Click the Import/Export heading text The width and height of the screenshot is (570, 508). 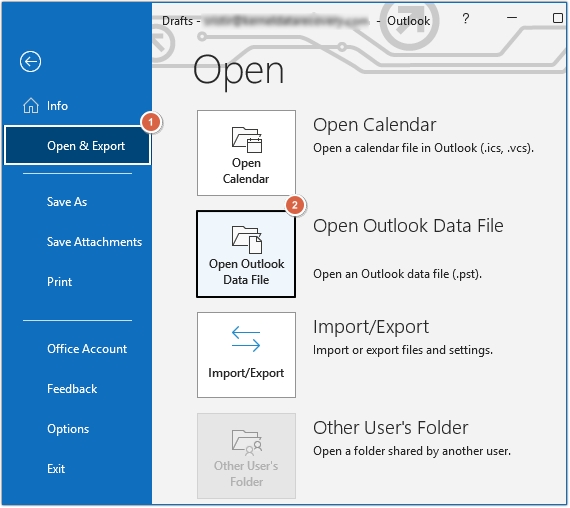(x=371, y=327)
